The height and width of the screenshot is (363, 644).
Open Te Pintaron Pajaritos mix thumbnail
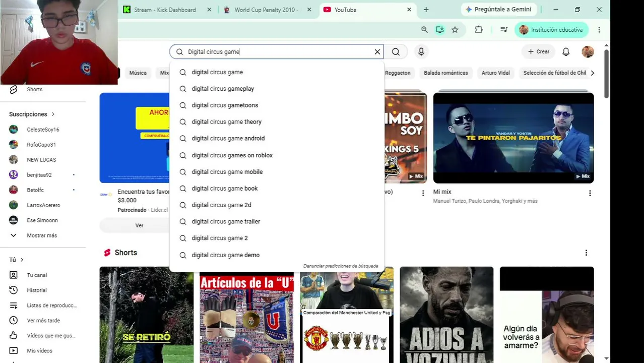point(513,138)
